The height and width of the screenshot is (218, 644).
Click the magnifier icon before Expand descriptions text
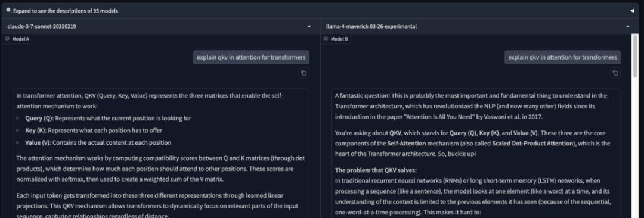(8, 10)
